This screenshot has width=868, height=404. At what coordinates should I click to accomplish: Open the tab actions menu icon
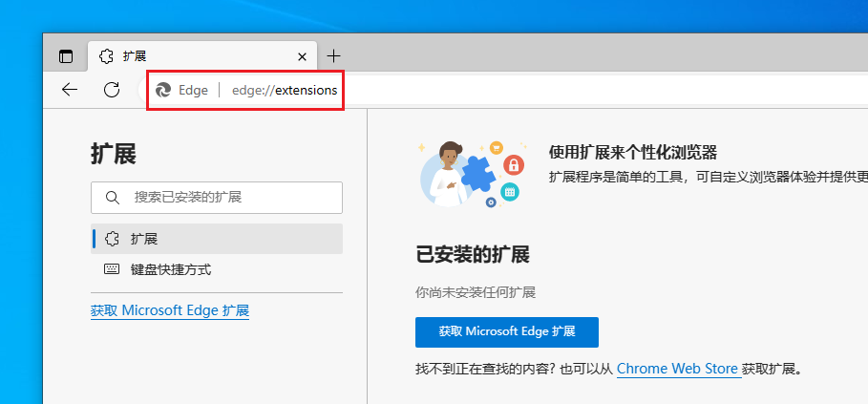tap(66, 56)
